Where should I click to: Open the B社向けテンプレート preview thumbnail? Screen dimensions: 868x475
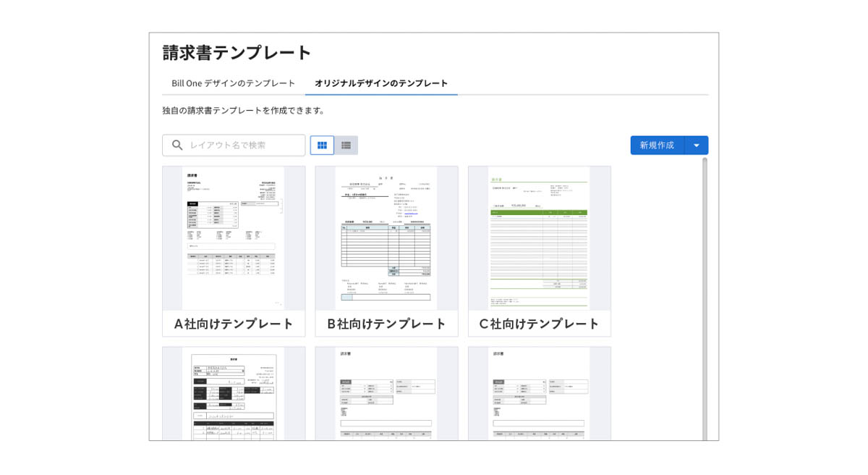(x=386, y=238)
